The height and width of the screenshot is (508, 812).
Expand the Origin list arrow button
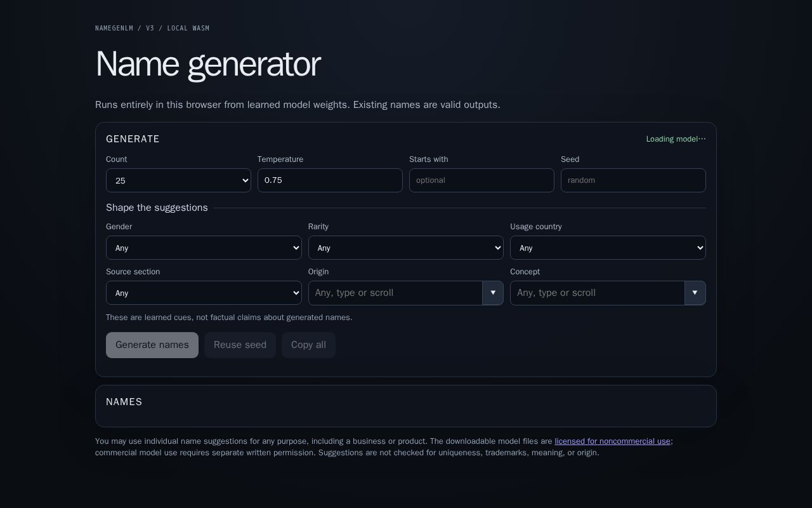[x=493, y=293]
